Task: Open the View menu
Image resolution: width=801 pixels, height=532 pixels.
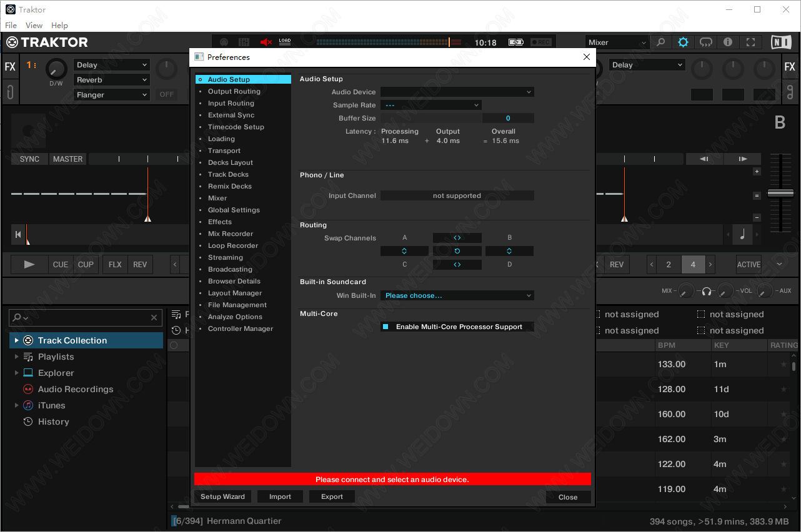Action: [34, 26]
